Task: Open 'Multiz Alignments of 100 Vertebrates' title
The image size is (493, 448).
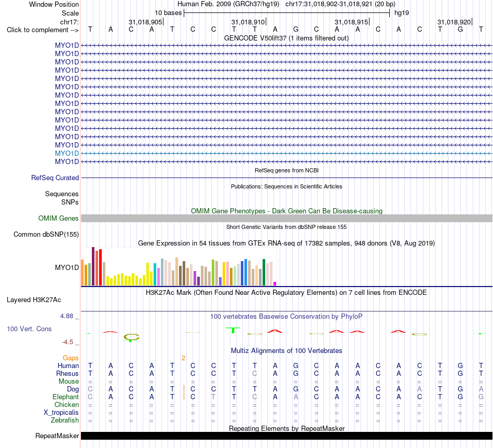Action: (x=286, y=351)
